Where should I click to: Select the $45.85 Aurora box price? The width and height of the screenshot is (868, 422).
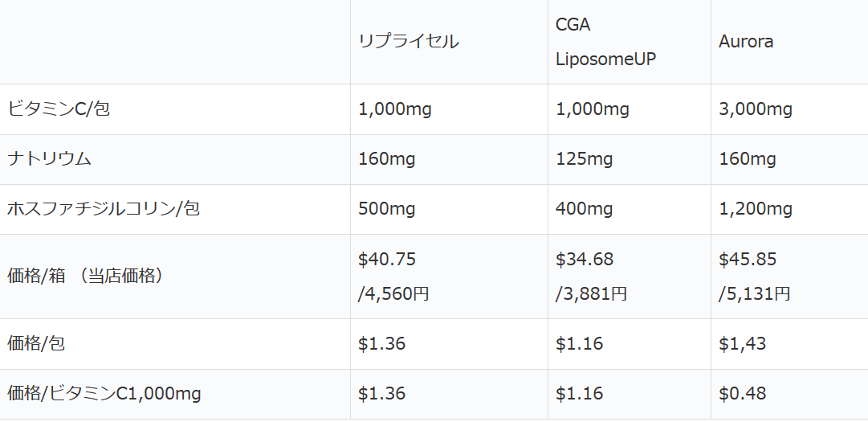[x=748, y=260]
